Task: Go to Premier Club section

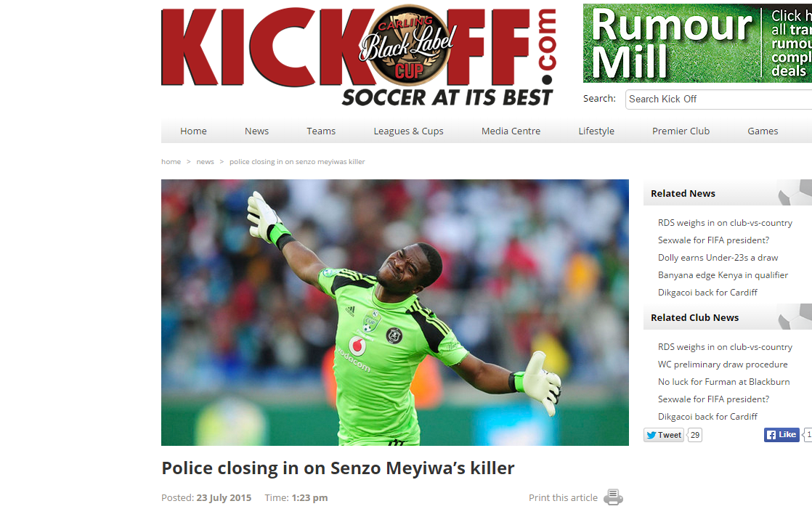Action: tap(681, 131)
